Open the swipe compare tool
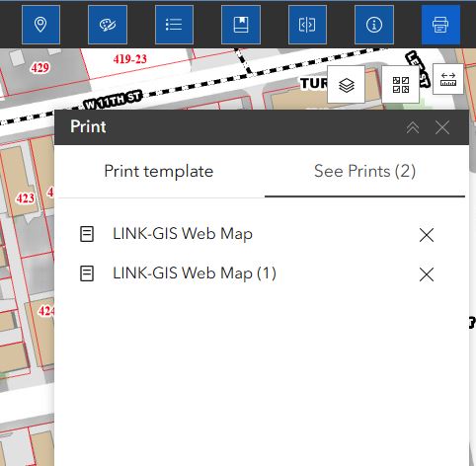This screenshot has width=476, height=466. 307,25
